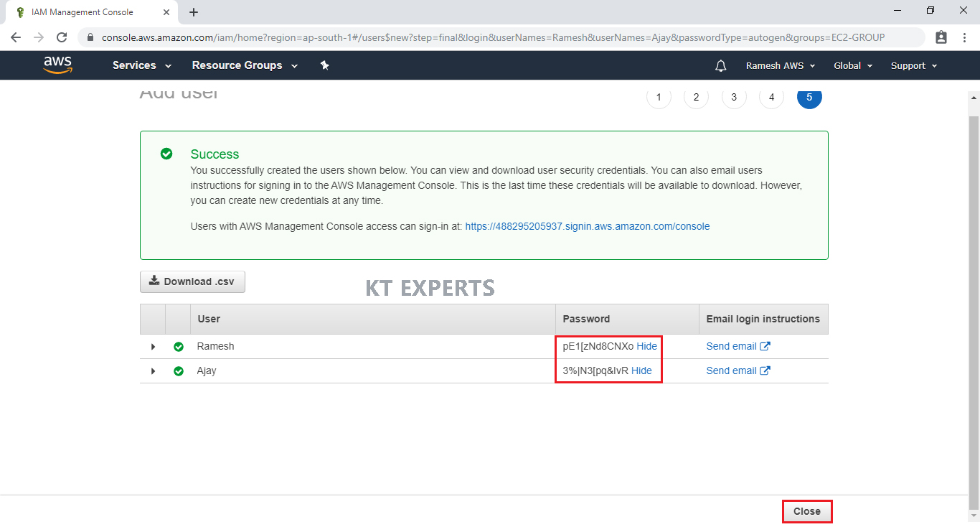Go to step 4 of wizard
This screenshot has width=980, height=527.
point(771,97)
